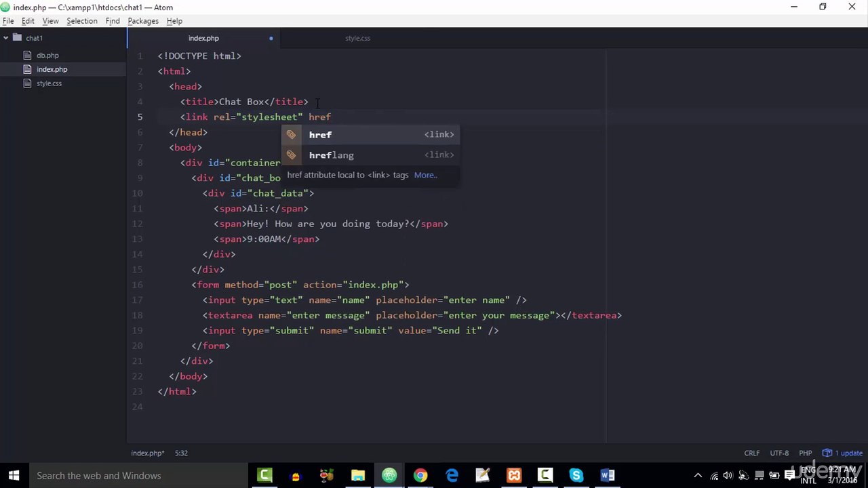
Task: Click the 5:32 cursor position indicator
Action: pos(181,453)
